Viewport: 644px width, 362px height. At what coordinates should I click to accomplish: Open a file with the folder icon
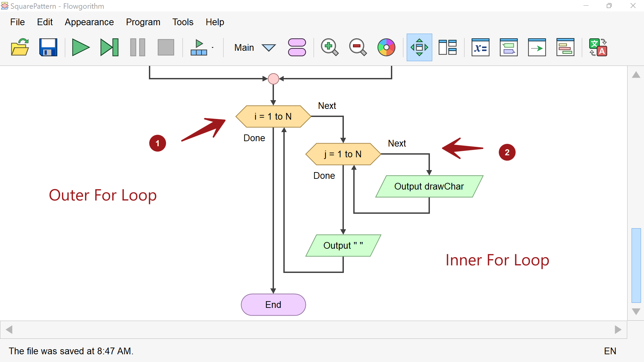(20, 47)
